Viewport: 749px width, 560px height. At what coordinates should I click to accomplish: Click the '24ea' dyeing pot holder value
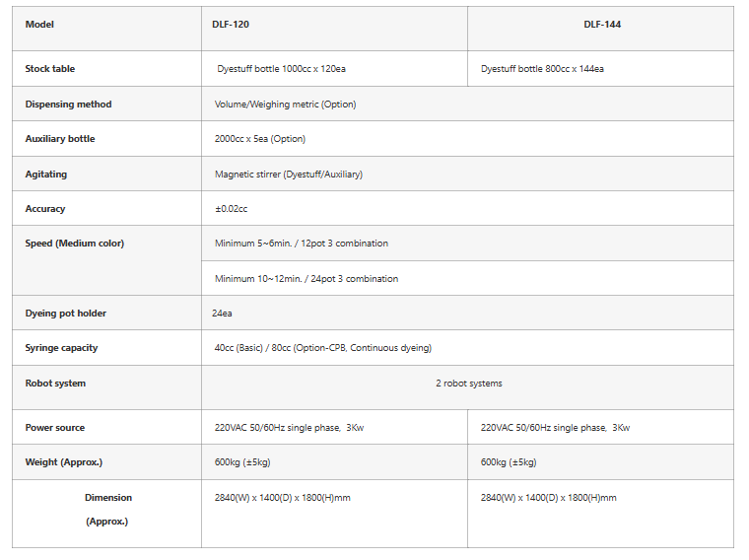[x=222, y=314]
